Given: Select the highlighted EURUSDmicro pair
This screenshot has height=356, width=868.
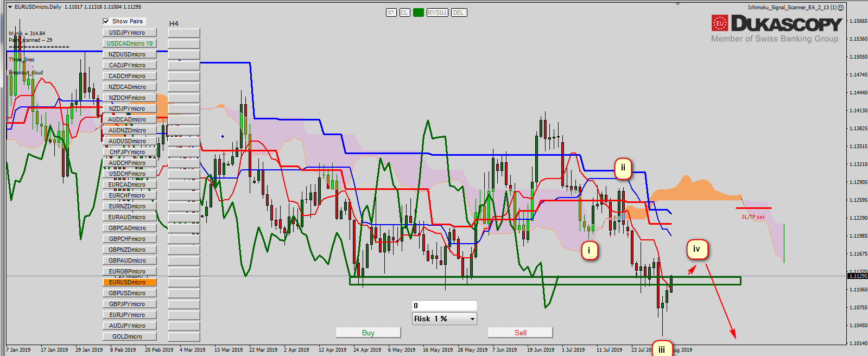Looking at the screenshot, I should click(x=129, y=282).
